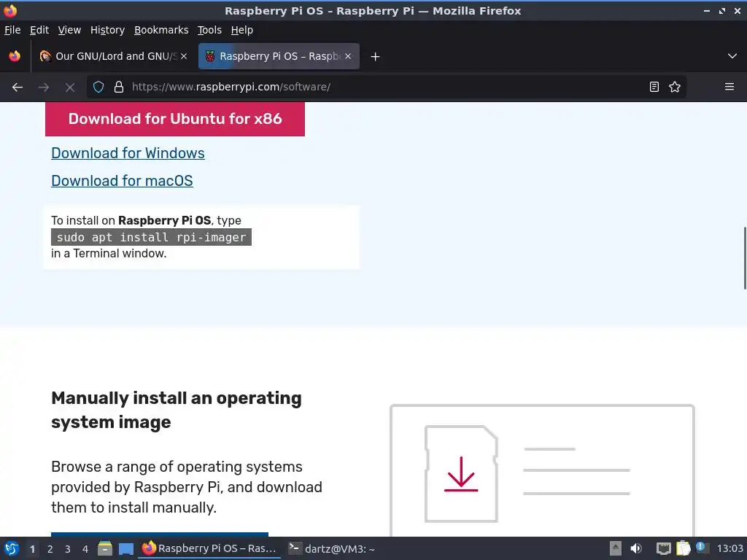
Task: Switch to workspace 1
Action: [x=32, y=549]
